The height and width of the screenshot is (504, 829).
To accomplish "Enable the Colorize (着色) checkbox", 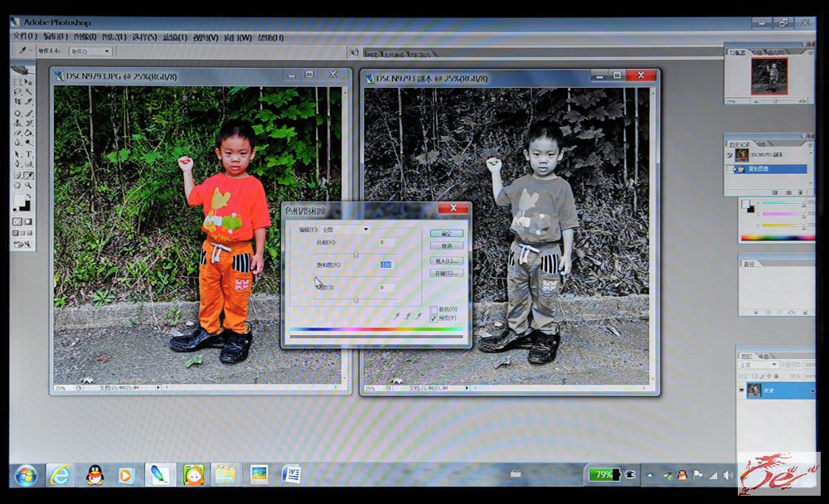I will [434, 309].
